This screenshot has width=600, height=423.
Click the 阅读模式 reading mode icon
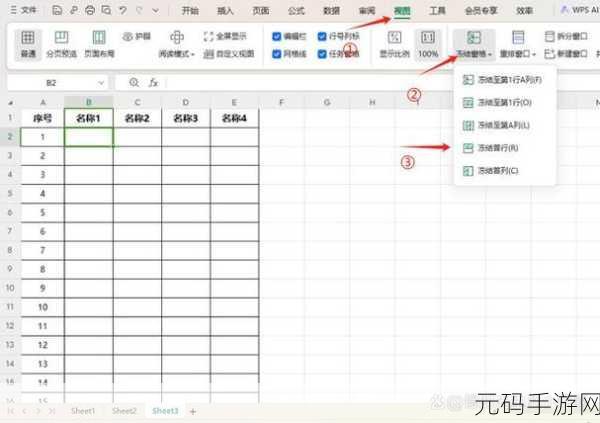pyautogui.click(x=176, y=38)
